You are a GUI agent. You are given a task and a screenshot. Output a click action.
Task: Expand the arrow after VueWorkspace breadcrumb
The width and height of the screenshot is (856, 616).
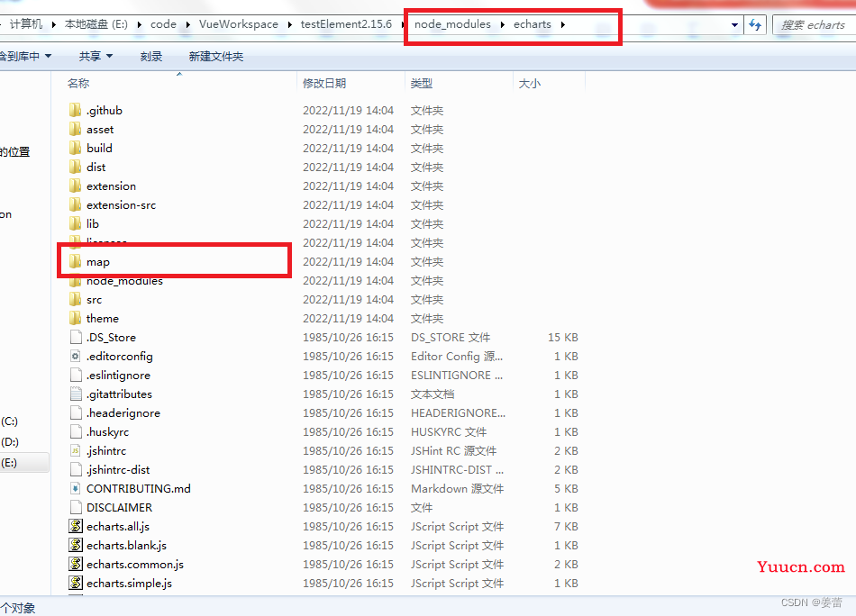point(289,24)
